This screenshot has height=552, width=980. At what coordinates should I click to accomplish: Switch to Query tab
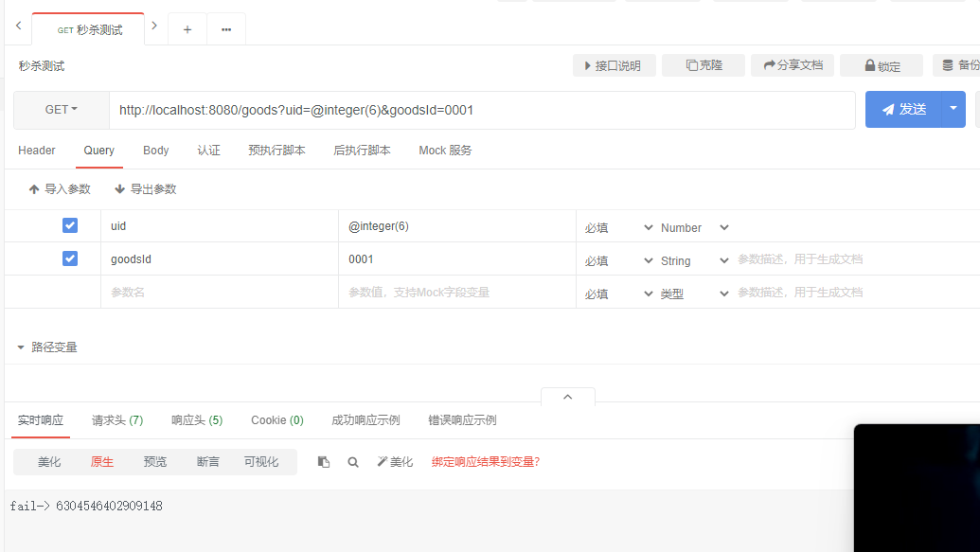coord(98,150)
